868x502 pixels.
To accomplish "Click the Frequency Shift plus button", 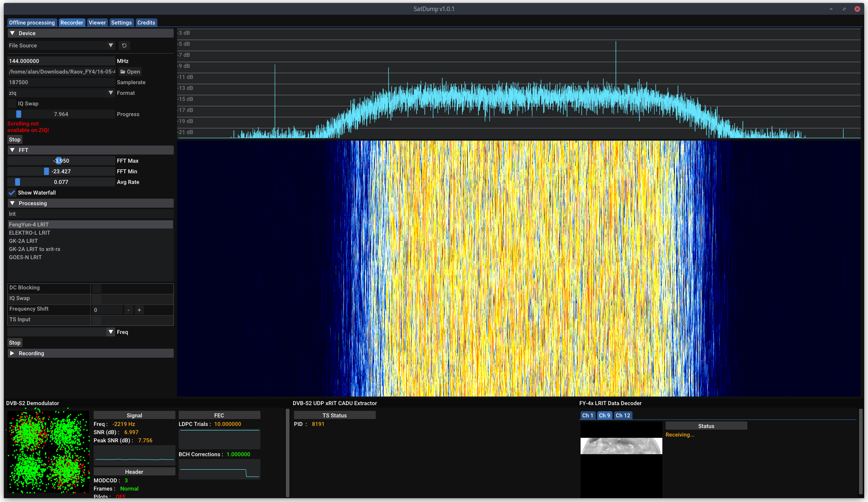I will point(139,310).
